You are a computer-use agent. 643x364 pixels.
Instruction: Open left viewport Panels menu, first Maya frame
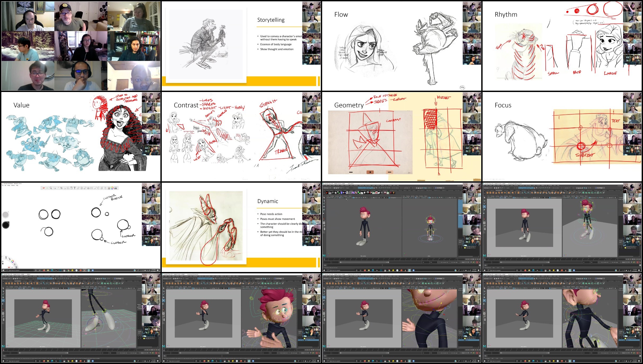tap(350, 196)
